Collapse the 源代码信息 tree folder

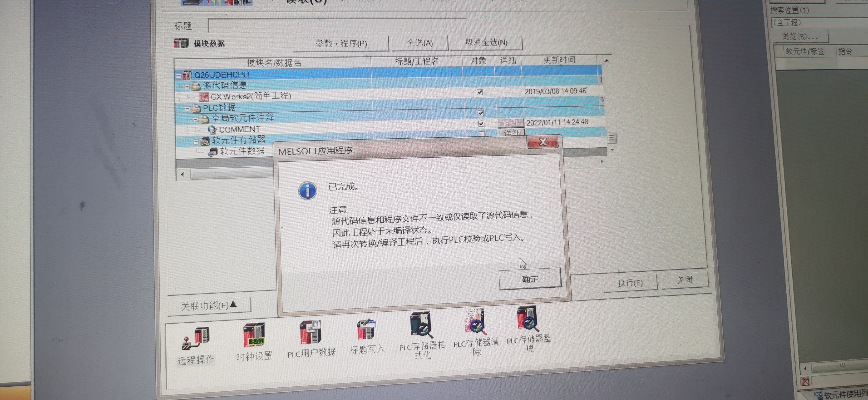pos(187,87)
